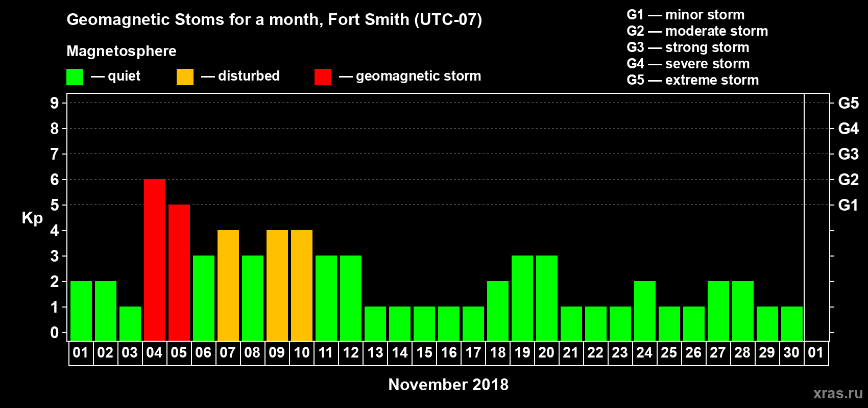Click the G3 storm level label
This screenshot has width=868, height=408.
849,154
